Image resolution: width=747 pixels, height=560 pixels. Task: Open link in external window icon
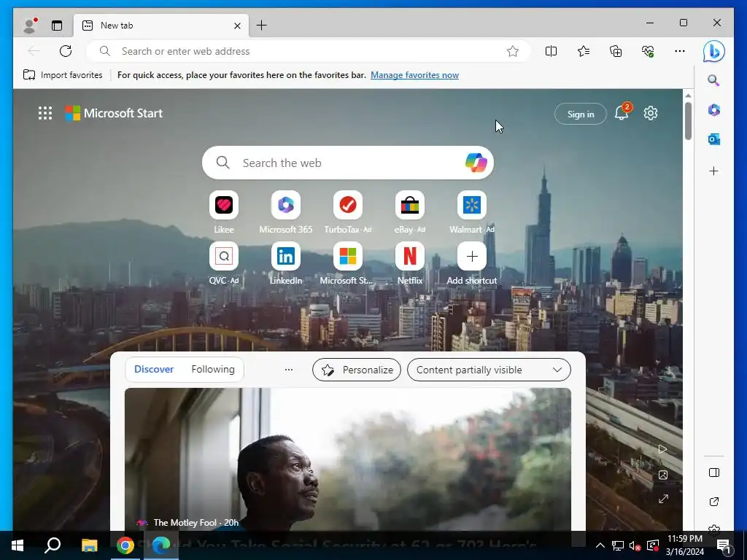[713, 502]
